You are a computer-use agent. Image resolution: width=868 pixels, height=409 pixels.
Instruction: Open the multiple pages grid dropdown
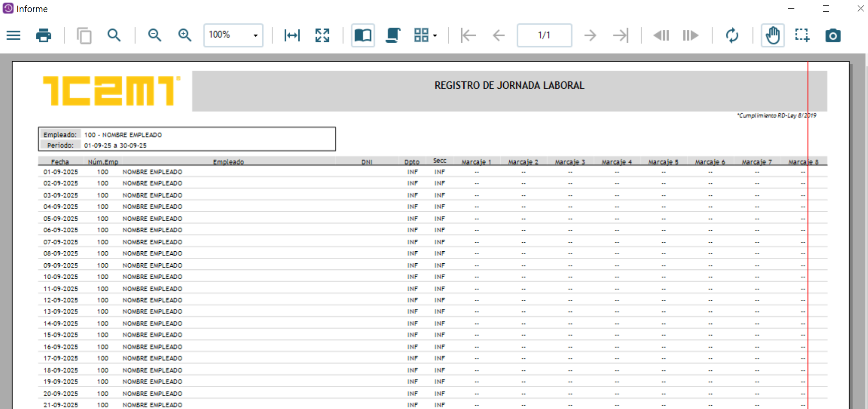click(425, 35)
